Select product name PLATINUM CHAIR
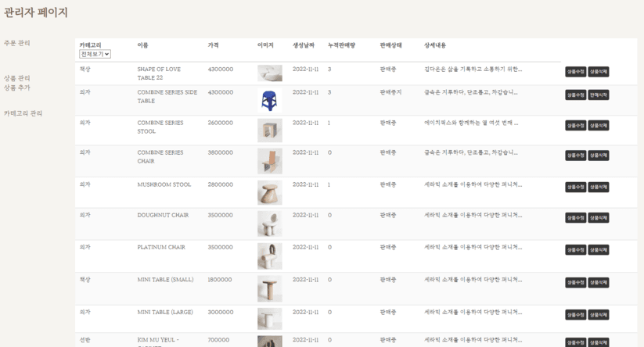Image resolution: width=644 pixels, height=347 pixels. (x=161, y=247)
